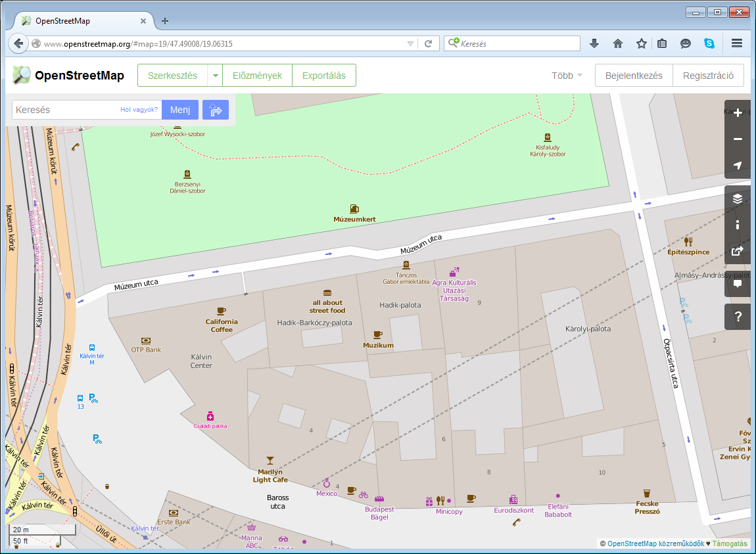Show my location on the map
This screenshot has width=756, height=554.
point(737,166)
